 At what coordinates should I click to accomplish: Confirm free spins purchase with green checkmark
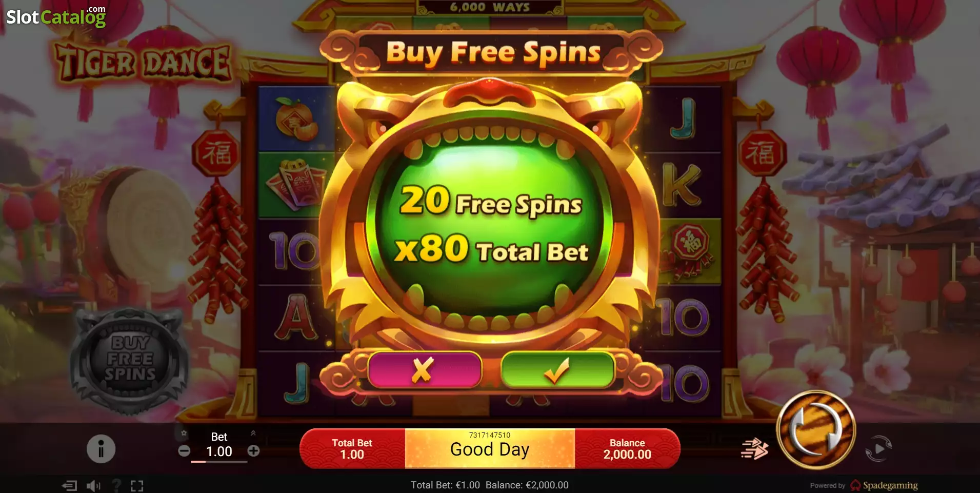pos(557,369)
